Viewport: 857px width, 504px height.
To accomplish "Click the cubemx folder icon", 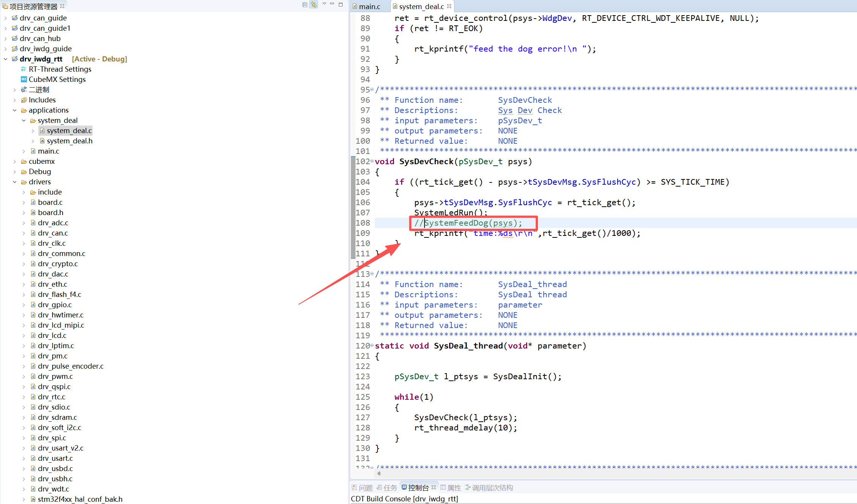I will tap(24, 162).
